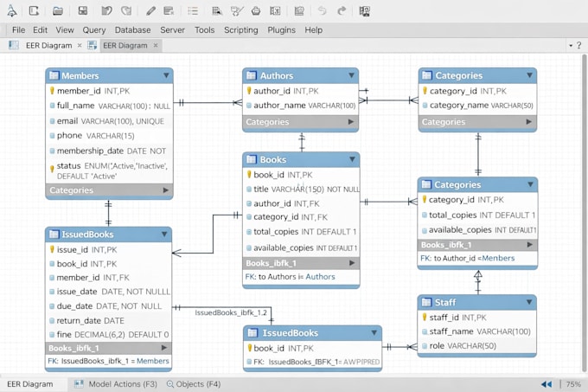Open the Edit menu

(40, 30)
